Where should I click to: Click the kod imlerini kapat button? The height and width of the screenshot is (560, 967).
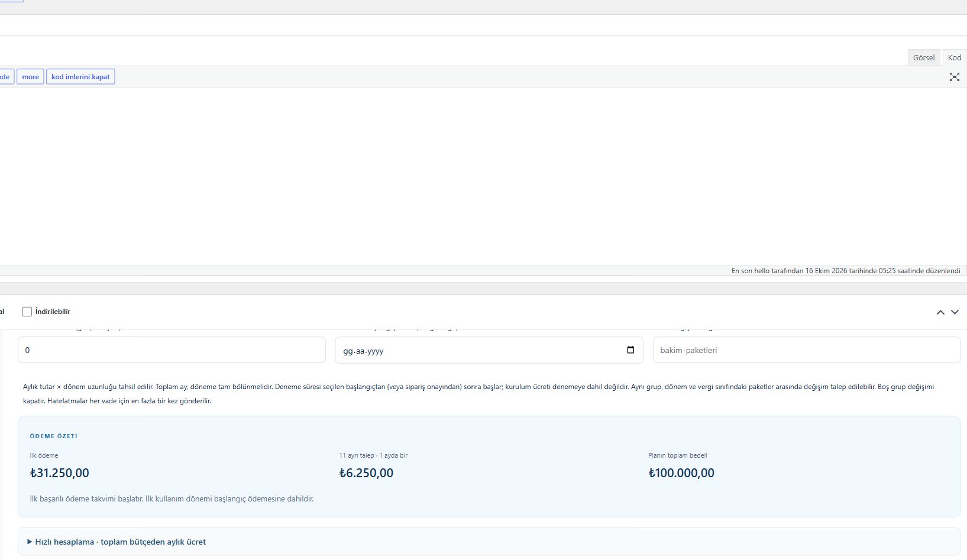tap(80, 77)
